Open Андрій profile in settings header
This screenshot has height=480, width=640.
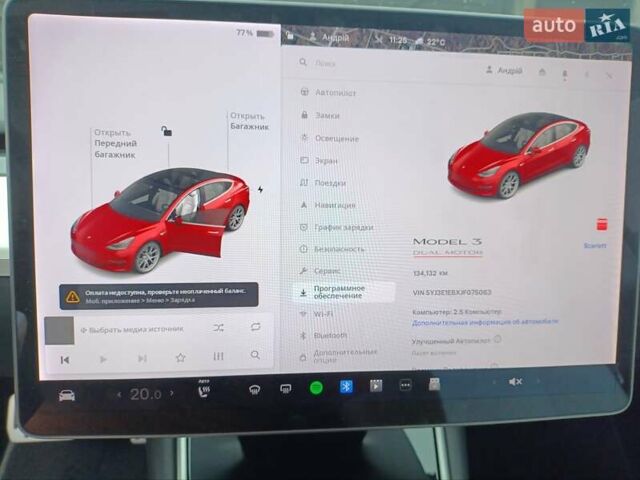(x=504, y=70)
